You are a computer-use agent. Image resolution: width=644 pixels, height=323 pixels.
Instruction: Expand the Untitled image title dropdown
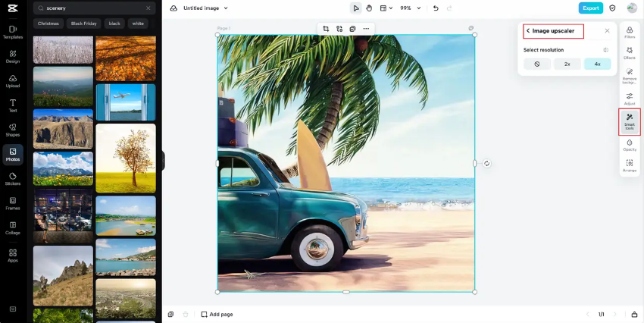point(226,8)
